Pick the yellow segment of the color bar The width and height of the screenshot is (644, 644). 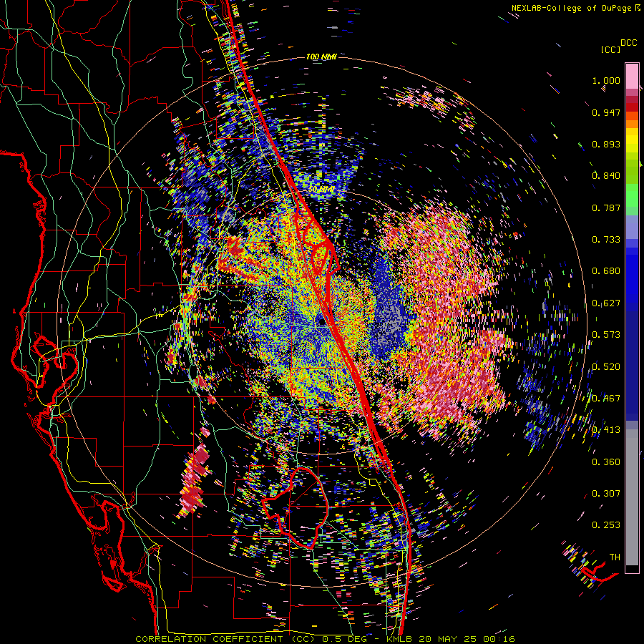pos(632,140)
